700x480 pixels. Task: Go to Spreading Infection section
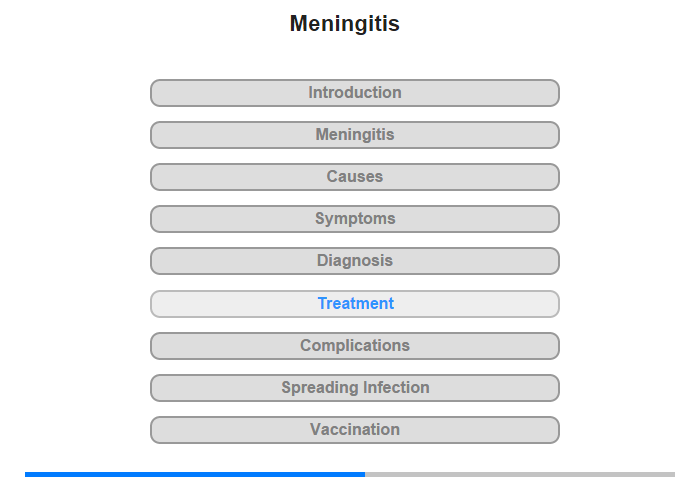tap(355, 388)
